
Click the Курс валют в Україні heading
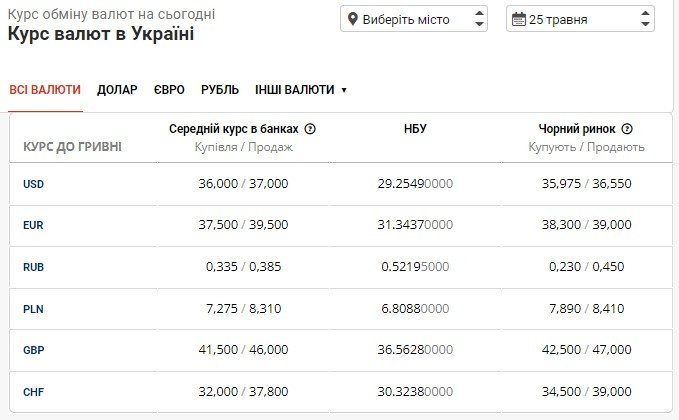click(101, 34)
